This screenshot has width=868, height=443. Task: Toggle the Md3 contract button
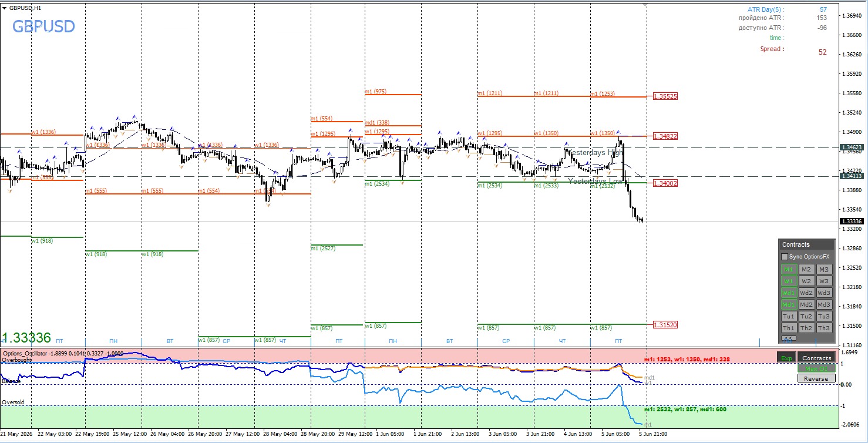click(x=825, y=305)
